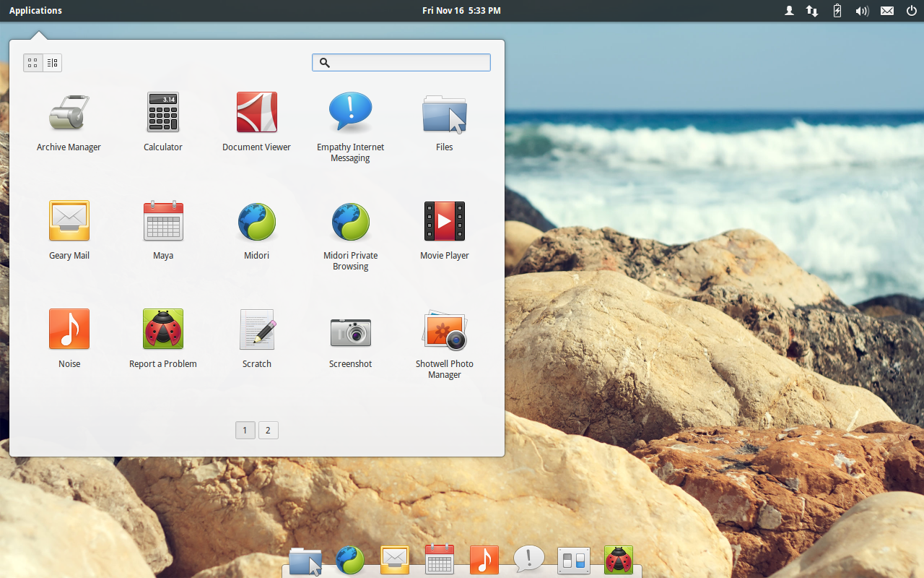
Task: Switch launcher to category view
Action: pyautogui.click(x=53, y=63)
